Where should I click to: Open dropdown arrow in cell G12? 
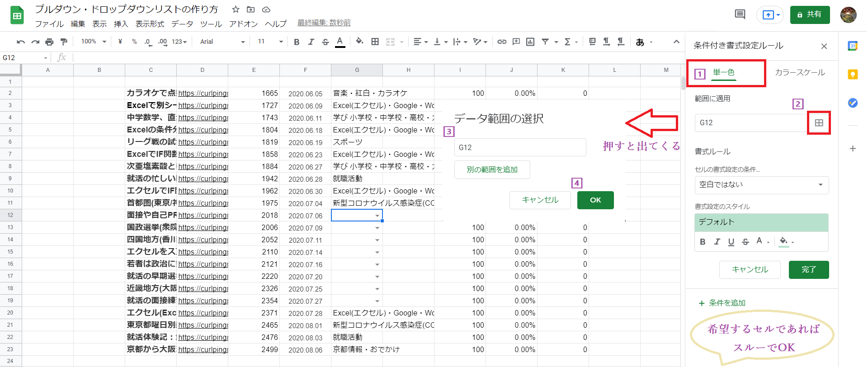pos(377,216)
